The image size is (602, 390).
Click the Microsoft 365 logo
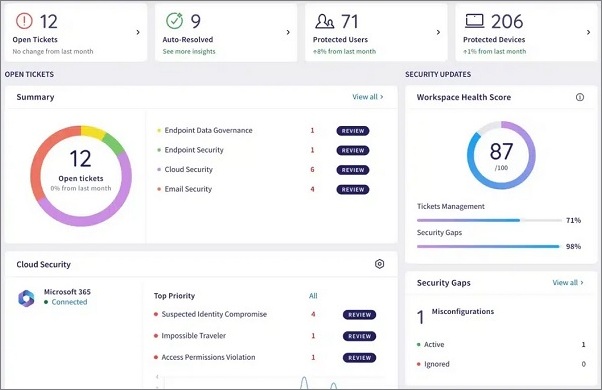pyautogui.click(x=26, y=298)
